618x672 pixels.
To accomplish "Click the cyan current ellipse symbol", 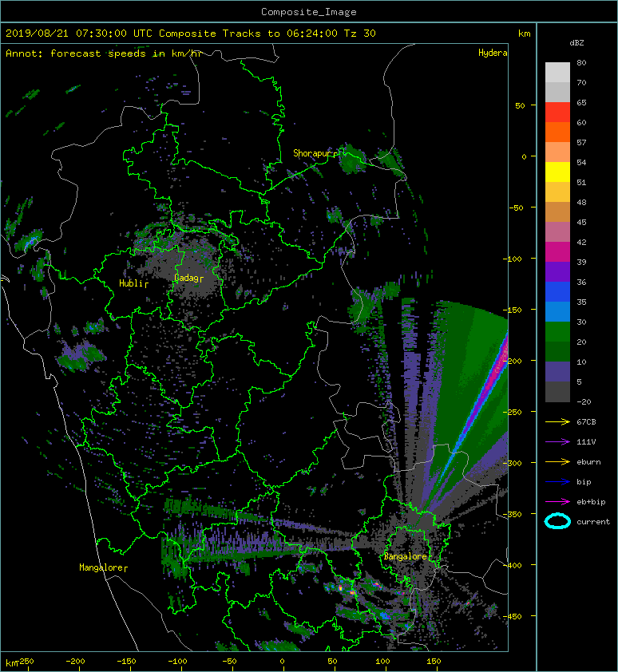I will (557, 521).
